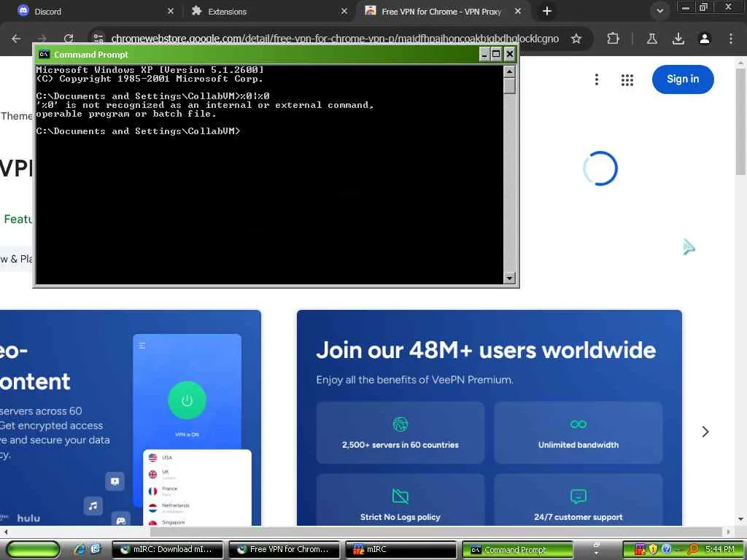
Task: Click Command Prompt scrollbar down arrow
Action: coord(509,278)
